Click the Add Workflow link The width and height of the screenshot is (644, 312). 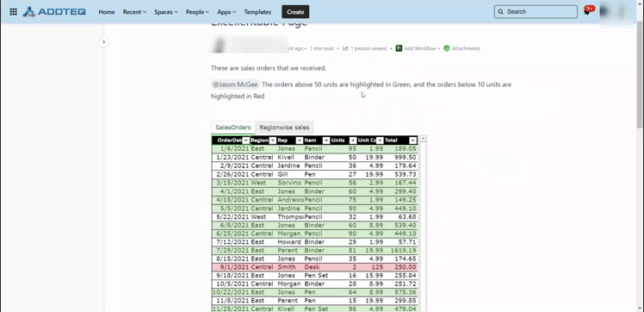(x=420, y=48)
